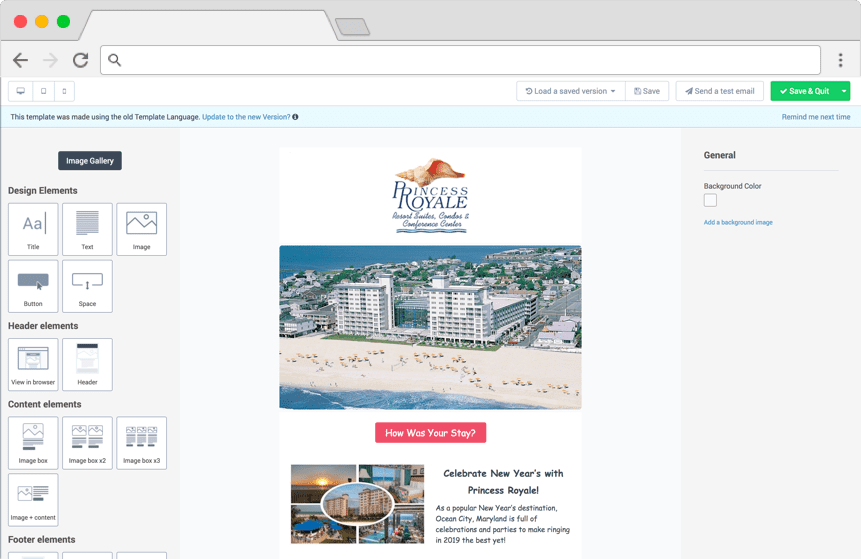Image resolution: width=861 pixels, height=559 pixels.
Task: Select the Text design element
Action: tap(87, 229)
